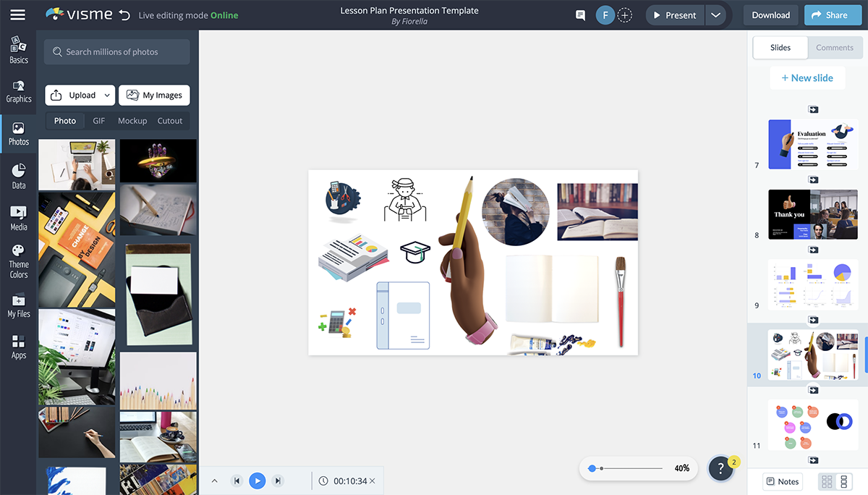The height and width of the screenshot is (495, 868).
Task: Switch to the Comments tab
Action: coord(834,48)
